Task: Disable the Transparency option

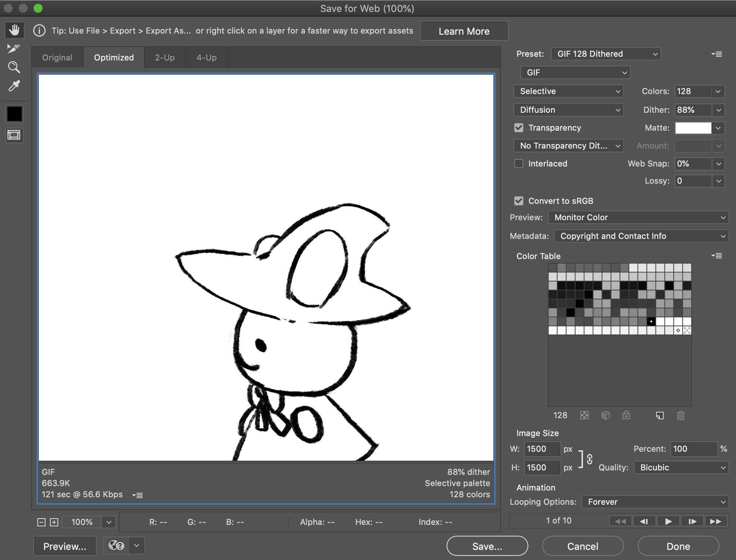Action: (519, 128)
